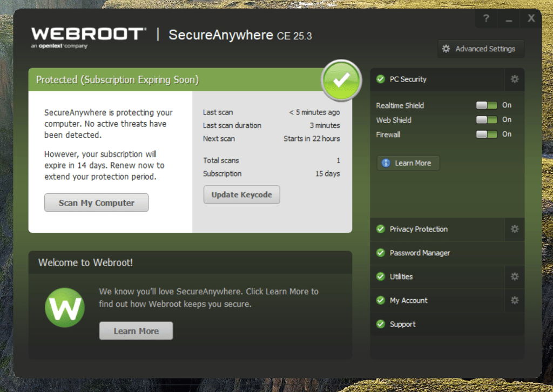Open the My Account section

pos(437,300)
